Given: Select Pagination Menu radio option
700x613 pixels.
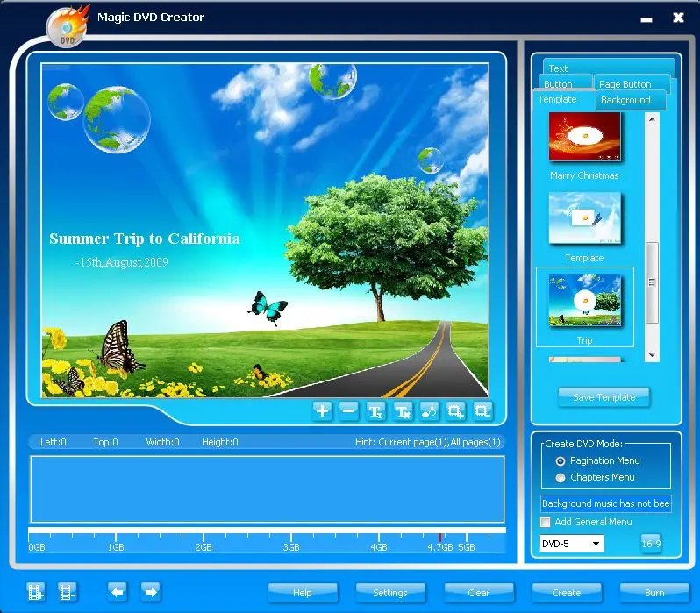Looking at the screenshot, I should click(561, 460).
